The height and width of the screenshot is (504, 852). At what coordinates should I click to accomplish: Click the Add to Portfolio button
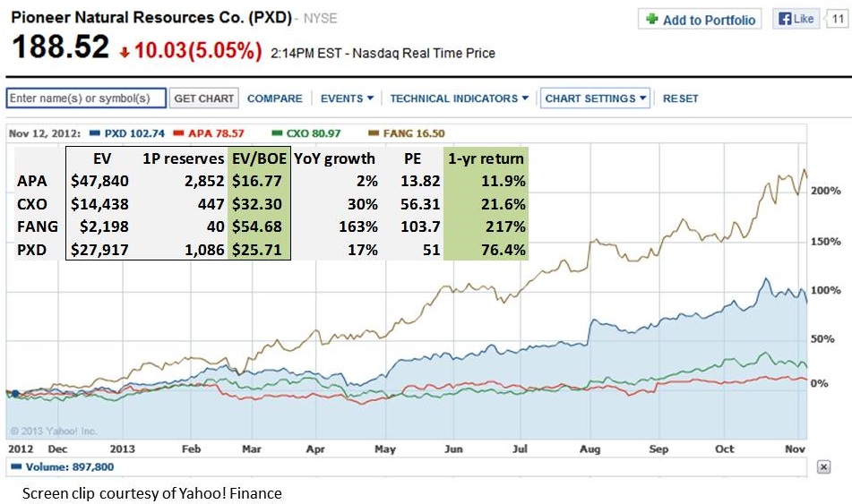coord(701,20)
